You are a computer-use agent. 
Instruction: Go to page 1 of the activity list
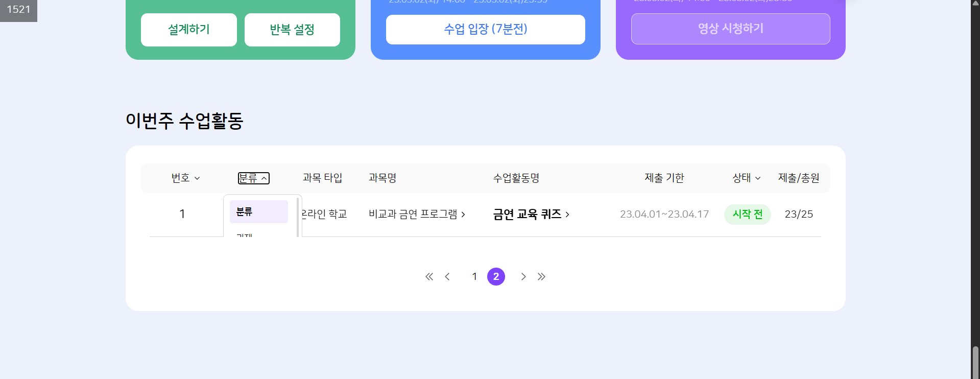click(x=474, y=277)
